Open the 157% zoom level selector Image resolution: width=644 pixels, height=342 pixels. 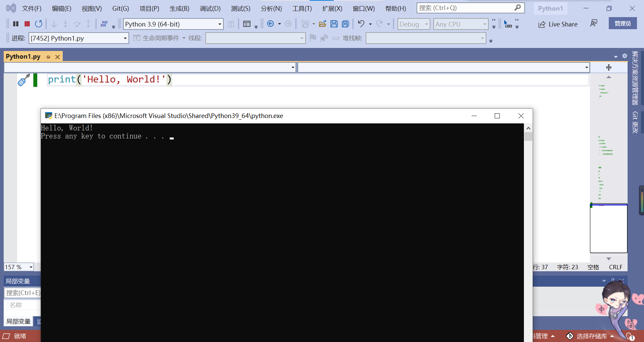18,267
